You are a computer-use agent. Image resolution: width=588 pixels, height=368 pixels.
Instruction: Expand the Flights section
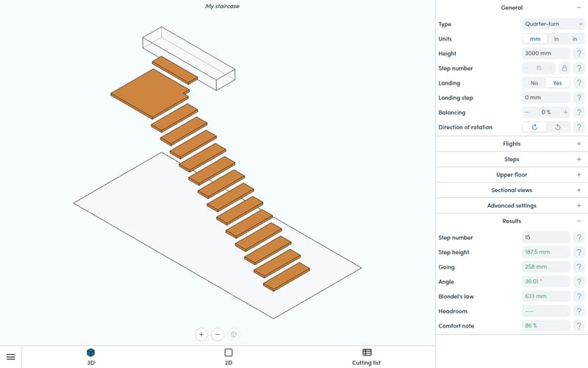point(578,144)
